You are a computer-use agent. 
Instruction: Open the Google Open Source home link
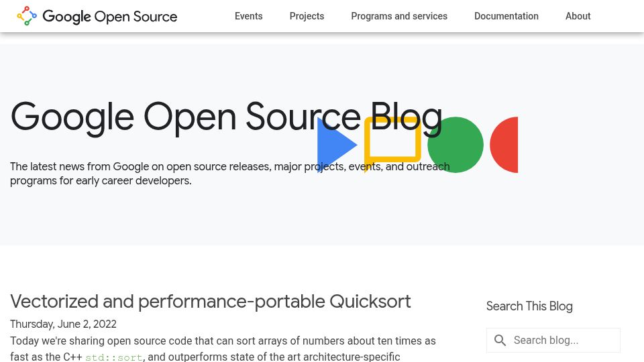pos(97,16)
